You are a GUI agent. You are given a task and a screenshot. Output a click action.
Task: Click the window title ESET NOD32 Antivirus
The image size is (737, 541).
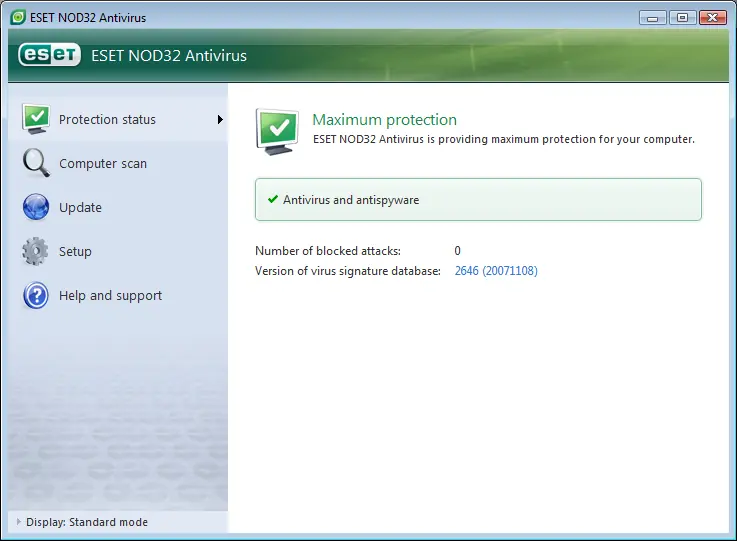pos(88,18)
